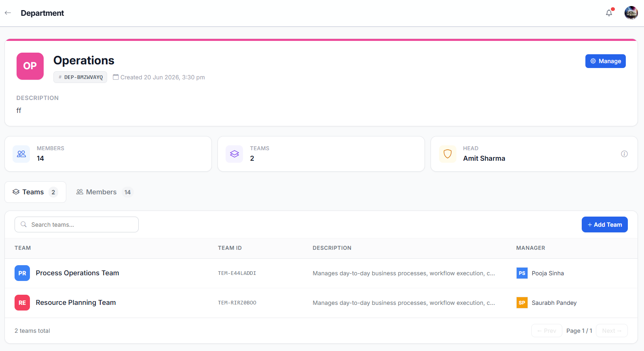Focus the Search teams field
Viewport: 644px width, 351px height.
[76, 224]
